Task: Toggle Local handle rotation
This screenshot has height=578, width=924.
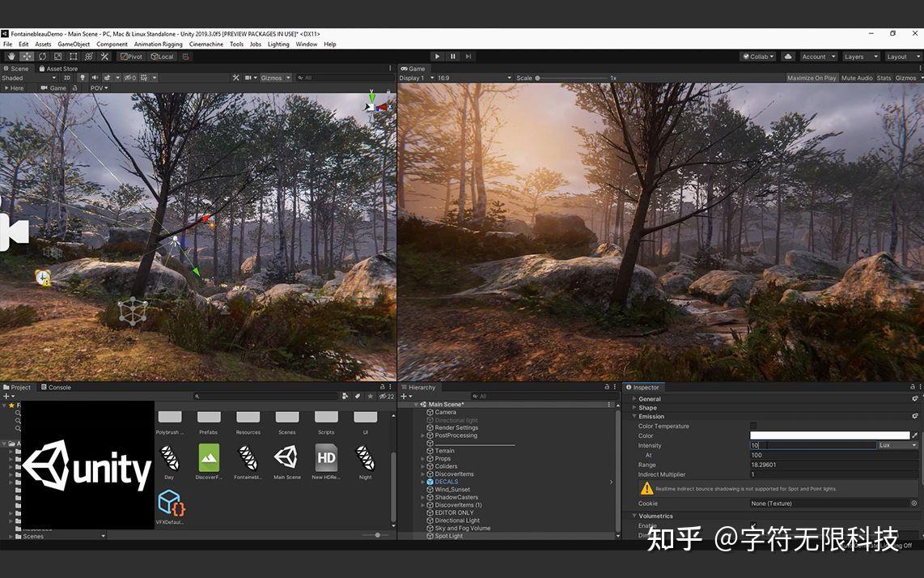Action: [x=162, y=57]
